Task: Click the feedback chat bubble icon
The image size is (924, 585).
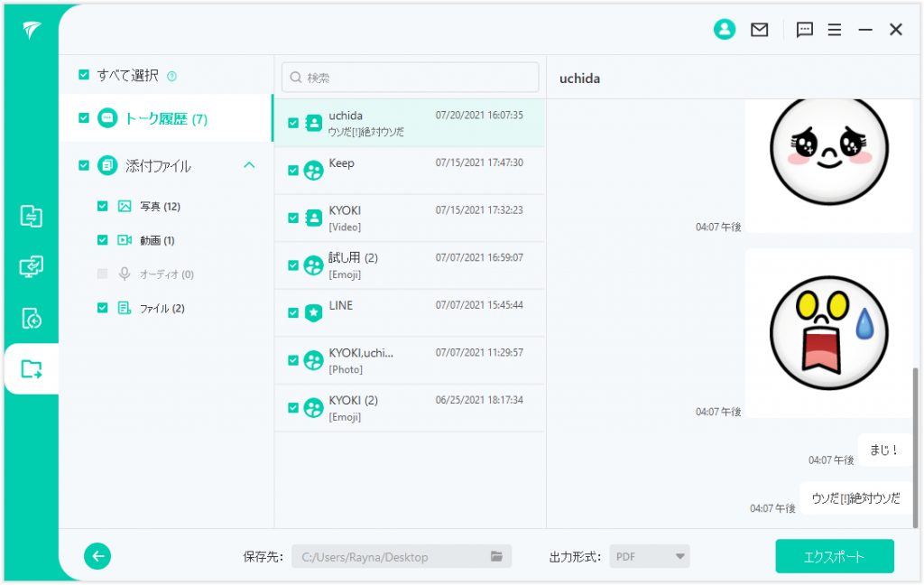Action: click(805, 30)
